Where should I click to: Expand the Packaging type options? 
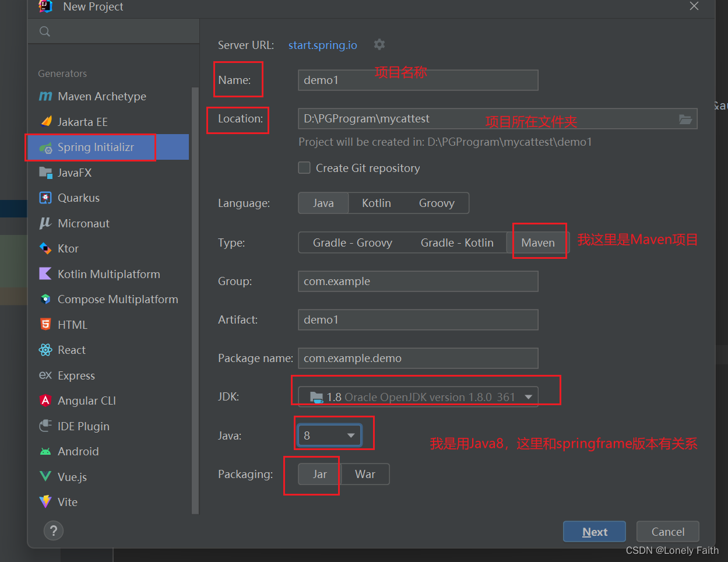point(319,474)
